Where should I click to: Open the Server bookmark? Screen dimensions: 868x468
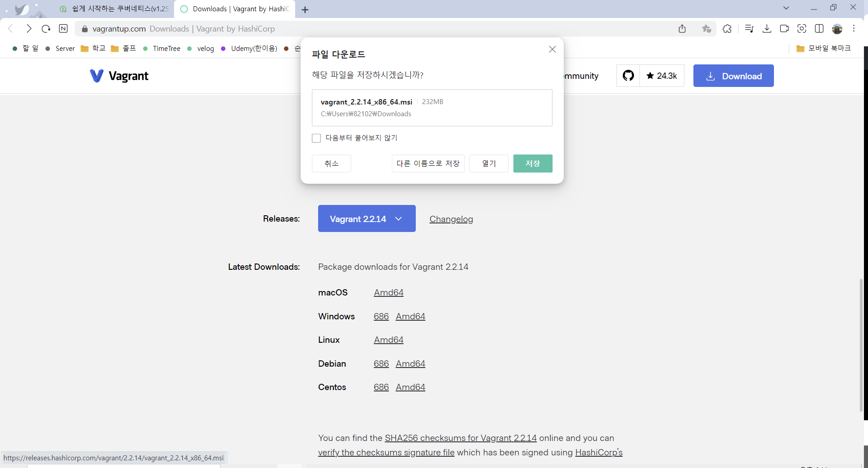[60, 48]
